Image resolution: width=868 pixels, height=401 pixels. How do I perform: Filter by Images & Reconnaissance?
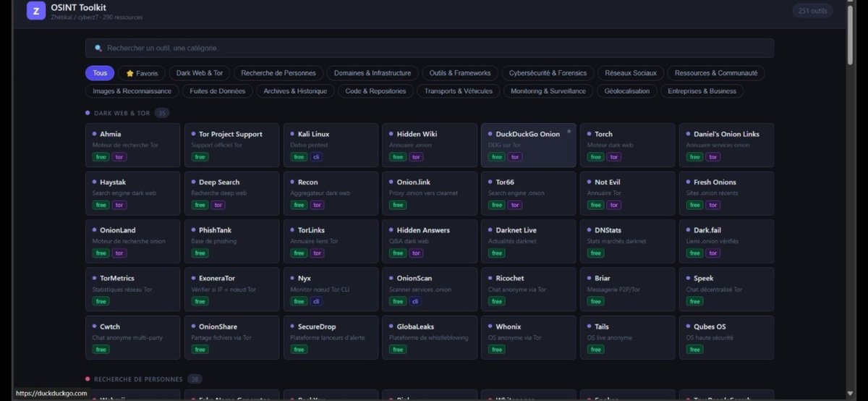[132, 91]
